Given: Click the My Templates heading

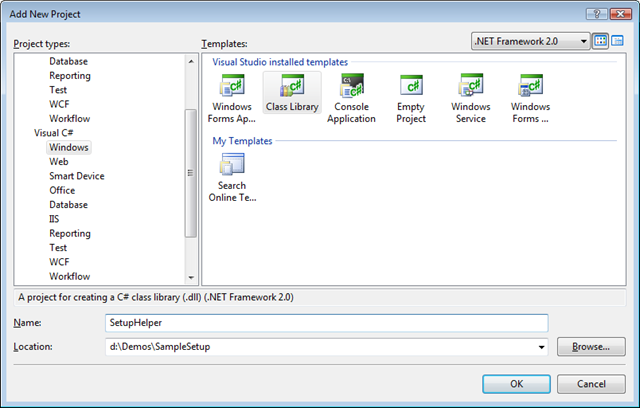Looking at the screenshot, I should (x=242, y=141).
